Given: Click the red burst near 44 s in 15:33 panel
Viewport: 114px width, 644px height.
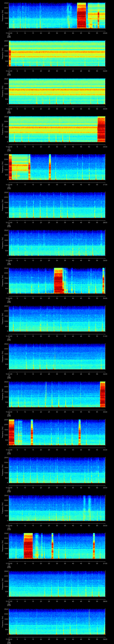Looking at the screenshot, I should coord(80,432).
